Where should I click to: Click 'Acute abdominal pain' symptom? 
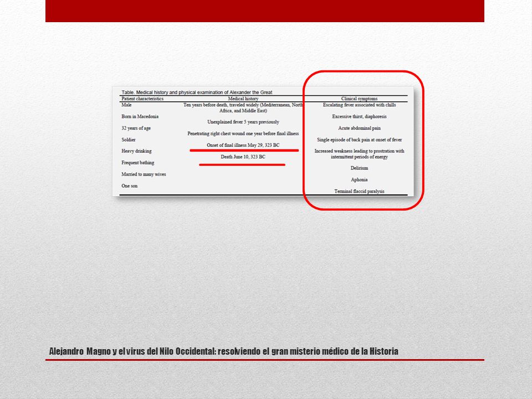point(359,128)
